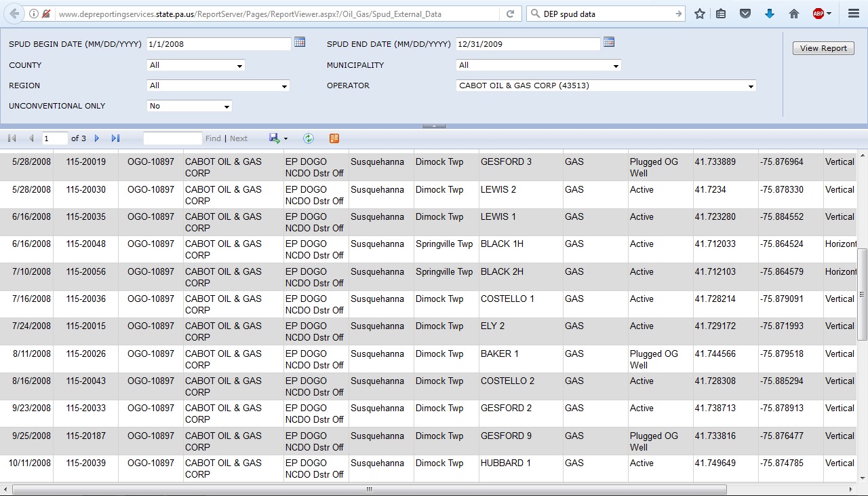The height and width of the screenshot is (496, 868).
Task: Open calendar for spud end date
Action: pos(609,42)
